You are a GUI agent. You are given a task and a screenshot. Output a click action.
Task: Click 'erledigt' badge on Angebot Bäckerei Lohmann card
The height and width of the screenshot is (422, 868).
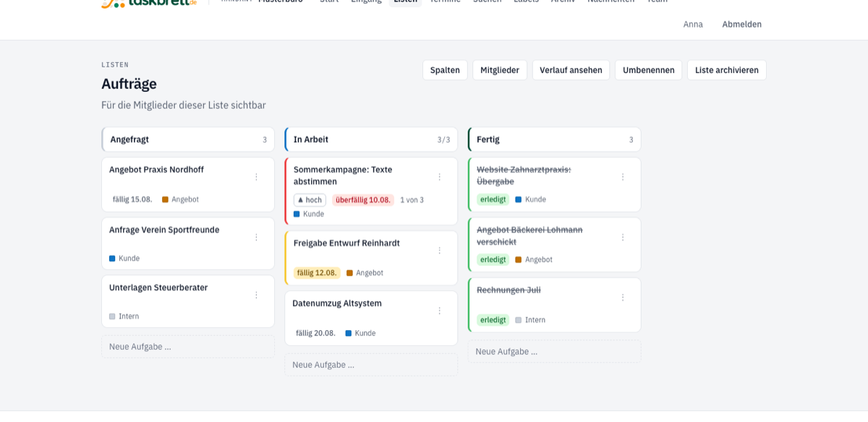point(493,259)
